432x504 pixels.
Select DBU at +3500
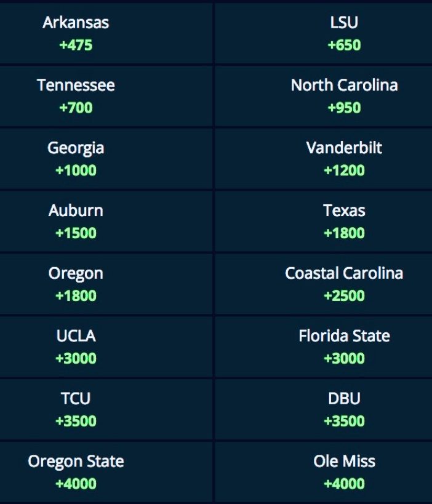point(344,410)
